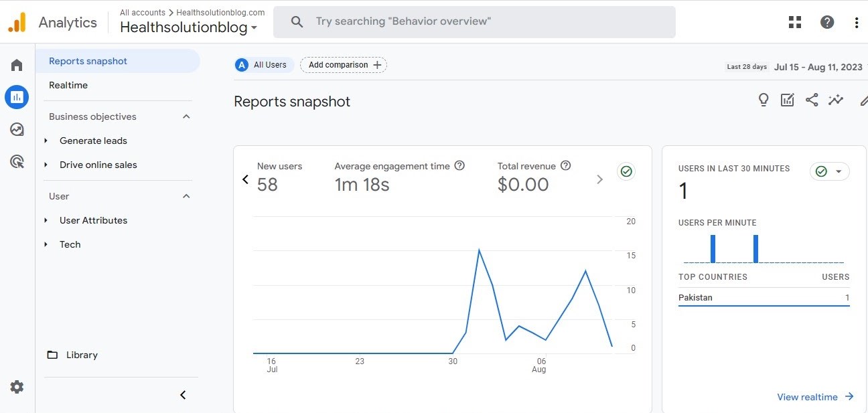Image resolution: width=868 pixels, height=413 pixels.
Task: Expand the Generate leads tree arrow
Action: click(x=46, y=141)
